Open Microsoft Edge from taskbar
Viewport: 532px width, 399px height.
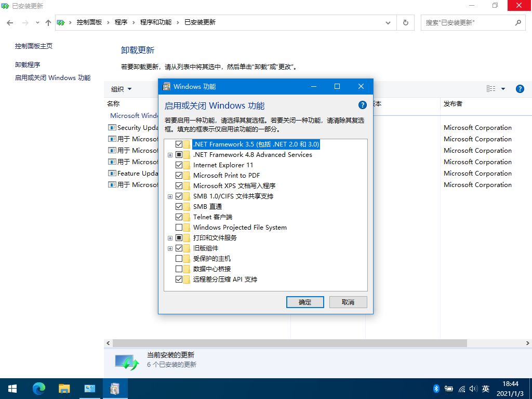(38, 389)
